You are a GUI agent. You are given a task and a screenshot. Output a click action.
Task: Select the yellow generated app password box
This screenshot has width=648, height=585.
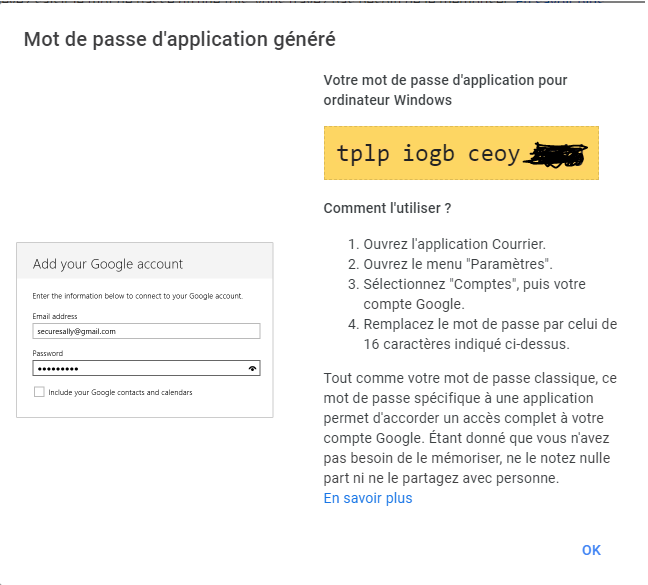(x=461, y=153)
